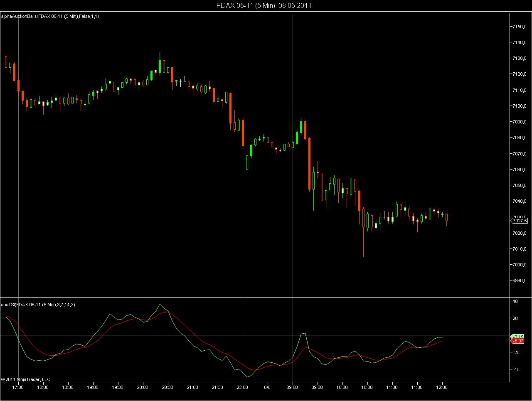The width and height of the screenshot is (532, 401).
Task: Click the green TSI value marker -2,19
Action: [x=518, y=336]
